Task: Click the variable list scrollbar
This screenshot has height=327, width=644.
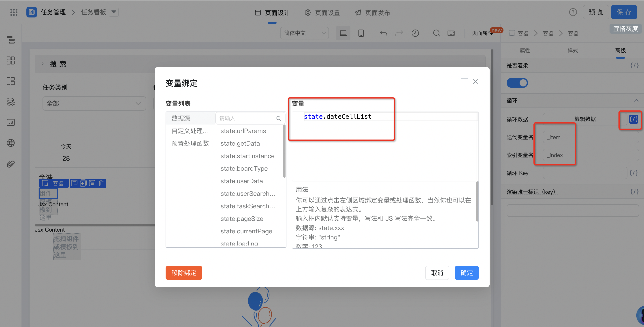Action: point(284,151)
